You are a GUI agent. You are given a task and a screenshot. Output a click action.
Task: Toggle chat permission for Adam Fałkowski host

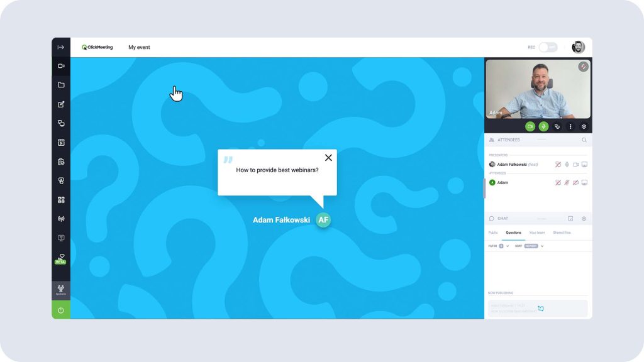pos(558,165)
